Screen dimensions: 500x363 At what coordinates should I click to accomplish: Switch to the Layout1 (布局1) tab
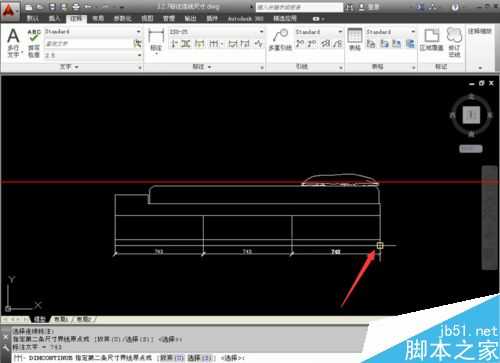tap(61, 319)
